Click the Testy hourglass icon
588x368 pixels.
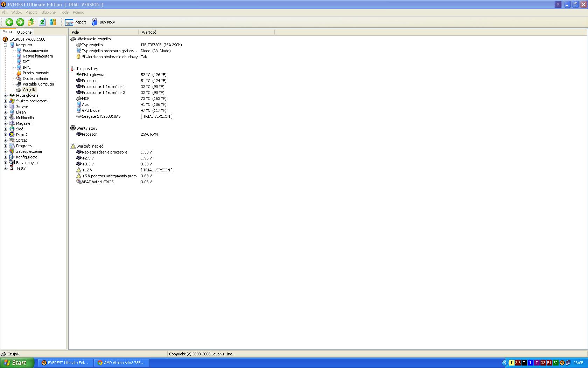pyautogui.click(x=12, y=168)
